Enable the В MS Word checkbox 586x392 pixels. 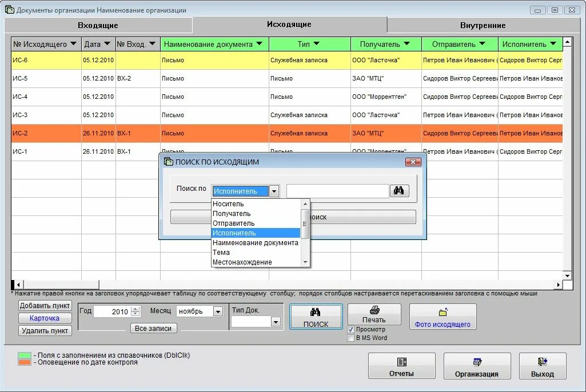click(351, 338)
